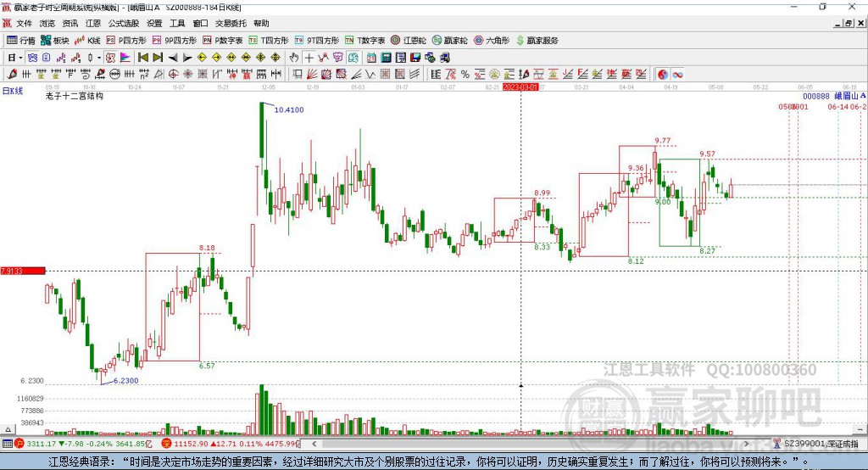The image size is (868, 470).
Task: Click stock code 000888 label
Action: tap(816, 97)
